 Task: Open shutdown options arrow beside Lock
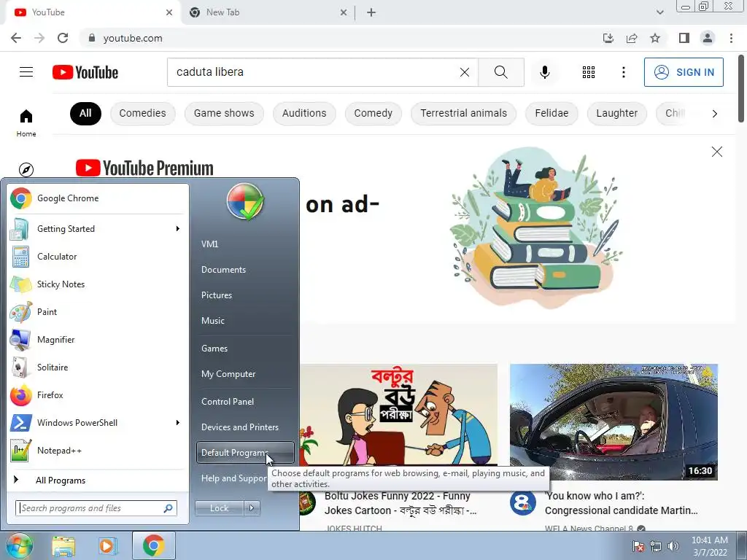point(252,508)
